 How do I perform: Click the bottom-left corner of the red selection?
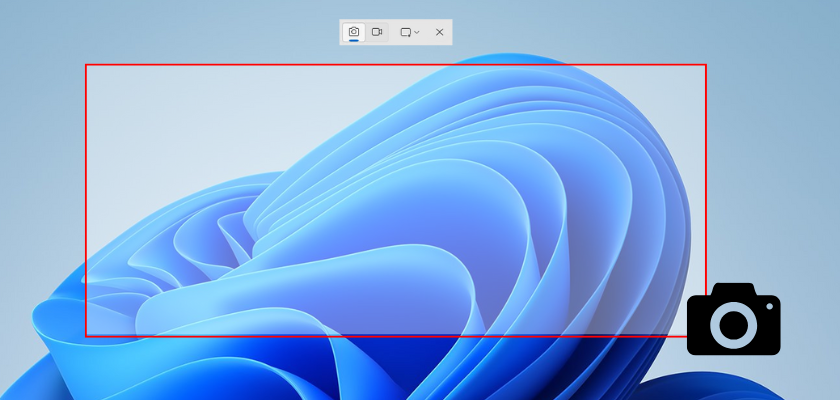point(86,336)
